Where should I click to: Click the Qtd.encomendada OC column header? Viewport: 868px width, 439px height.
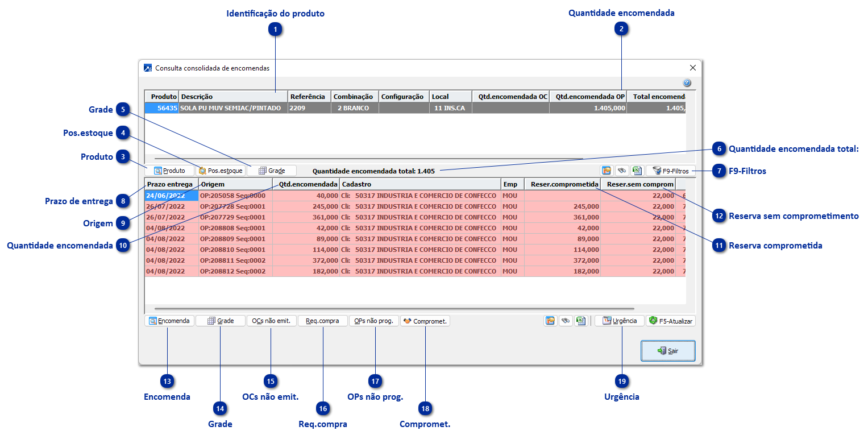click(x=510, y=97)
